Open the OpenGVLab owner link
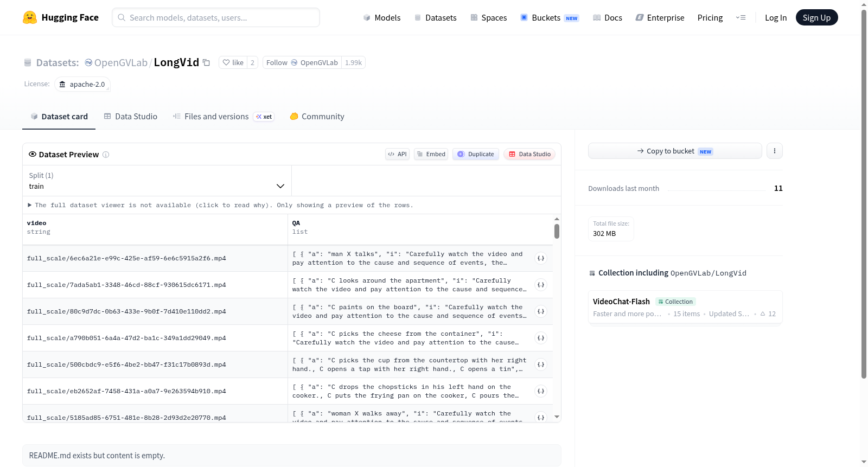 click(x=120, y=63)
